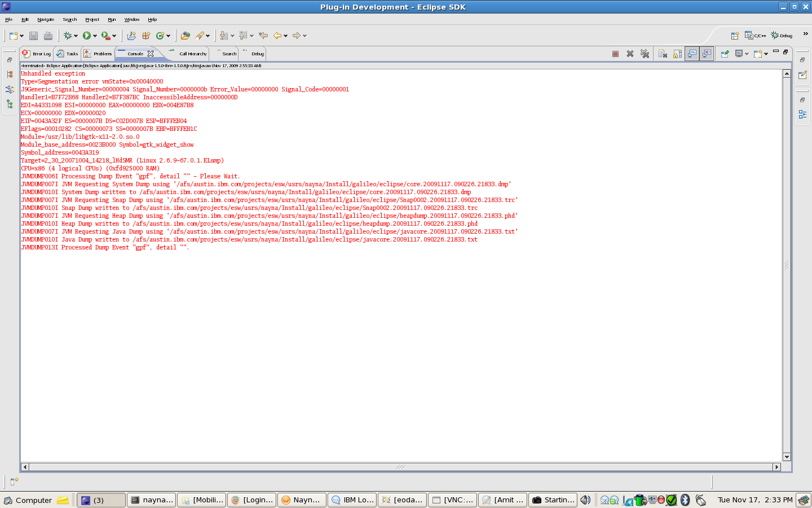Click the Open Type folder icon
The height and width of the screenshot is (508, 812).
point(185,36)
